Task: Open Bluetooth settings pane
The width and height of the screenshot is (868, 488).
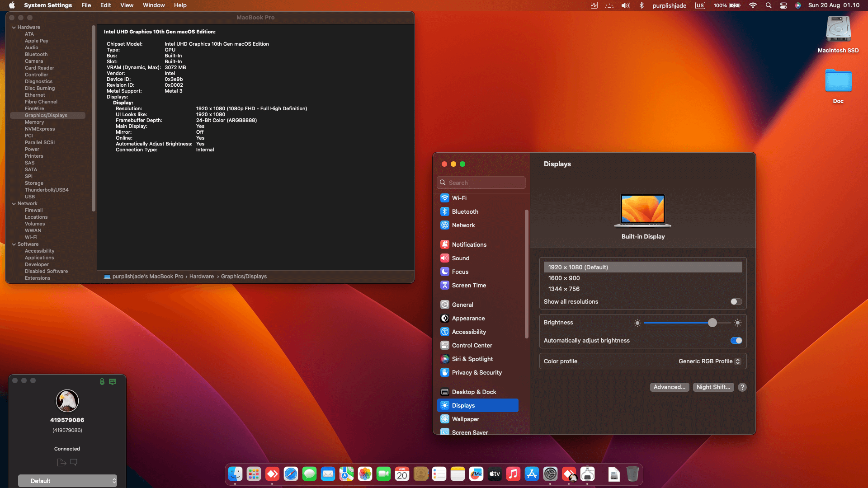Action: [x=465, y=211]
